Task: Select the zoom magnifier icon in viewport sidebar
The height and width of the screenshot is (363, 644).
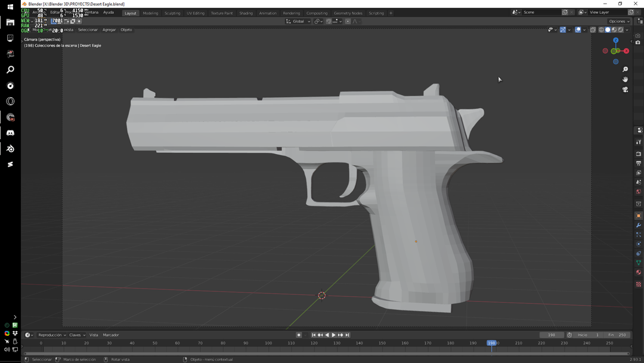Action: coord(626,68)
